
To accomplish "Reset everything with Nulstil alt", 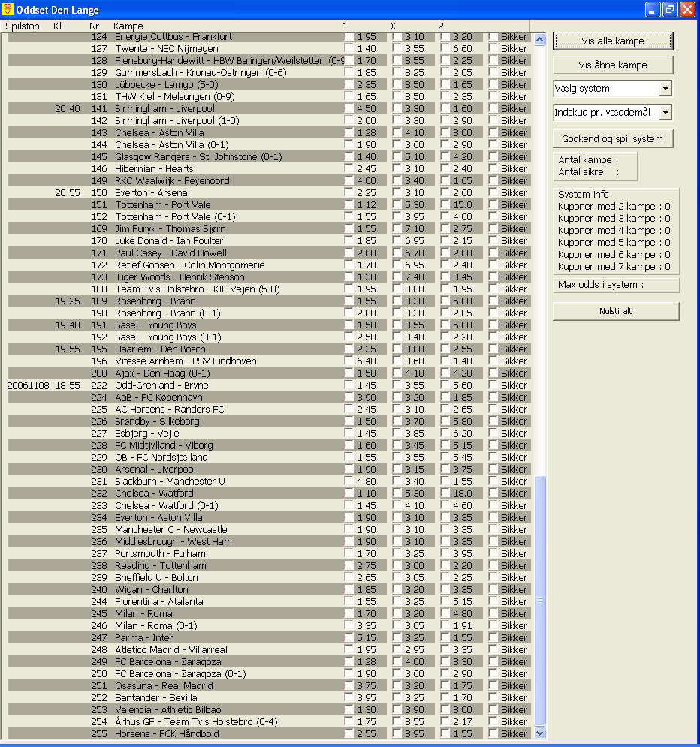I will coord(616,311).
